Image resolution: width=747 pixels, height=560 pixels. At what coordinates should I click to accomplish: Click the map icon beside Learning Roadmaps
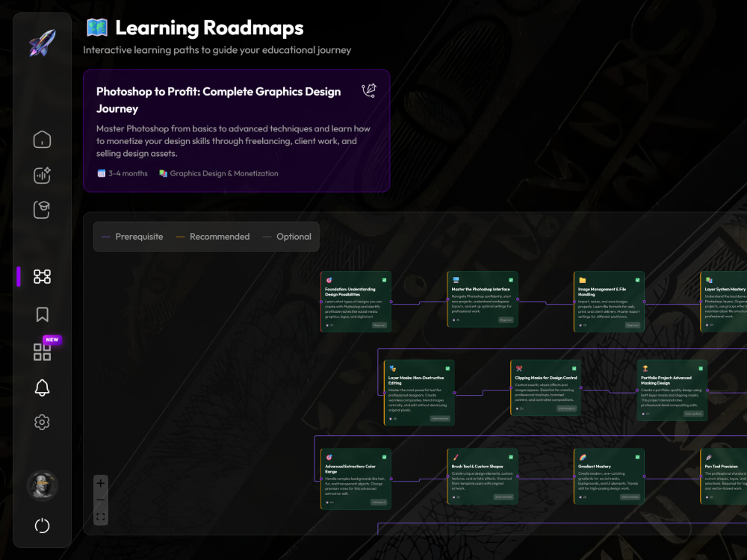[97, 28]
